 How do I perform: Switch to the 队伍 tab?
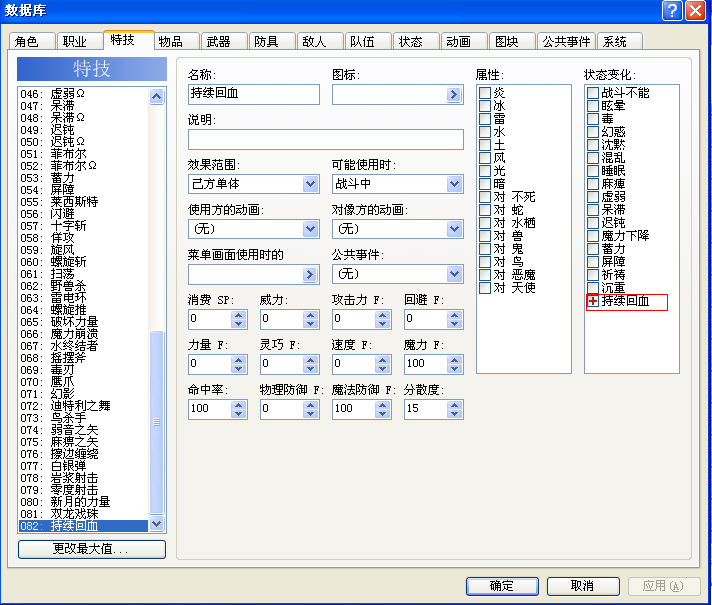(x=368, y=41)
